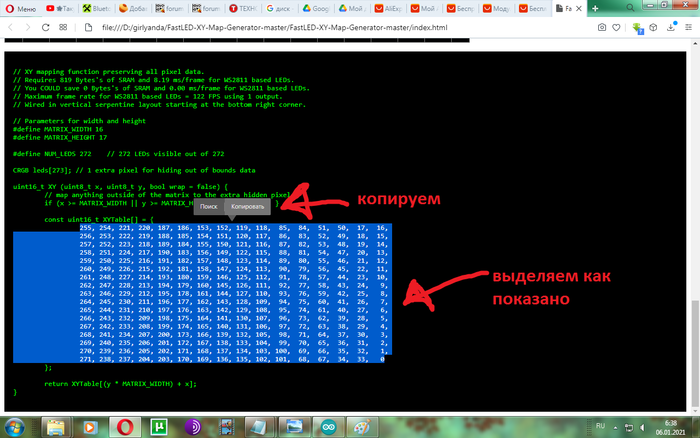Open a new tab with plus button
700x438 pixels.
coord(595,8)
